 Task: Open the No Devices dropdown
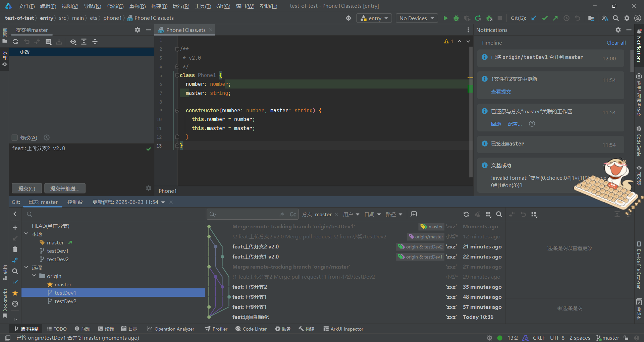coord(417,18)
